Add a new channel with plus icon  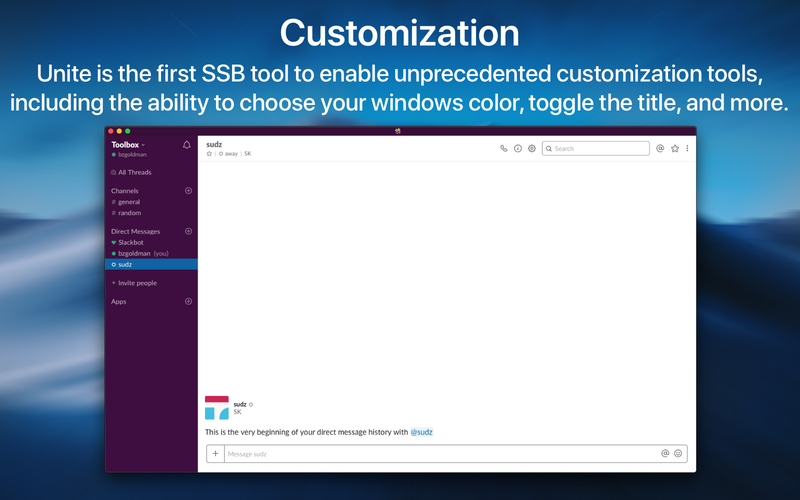(x=188, y=191)
